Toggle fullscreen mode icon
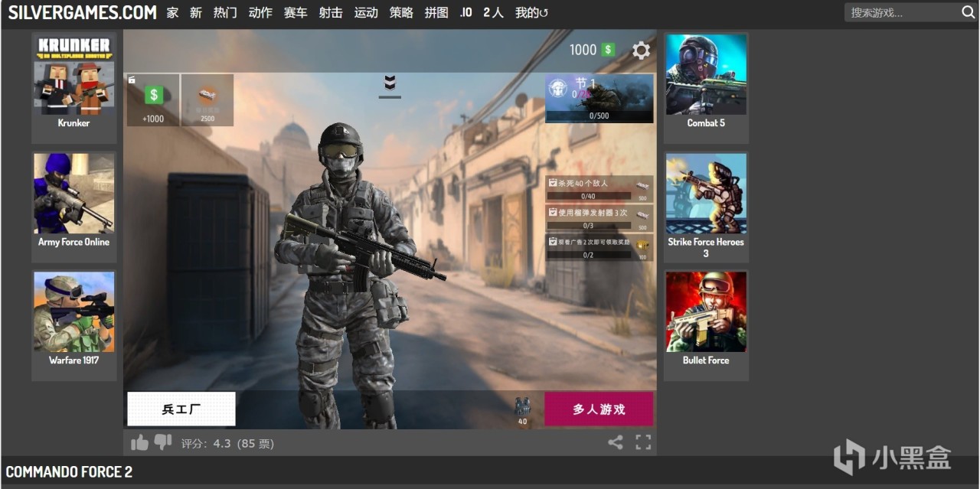Image resolution: width=980 pixels, height=489 pixels. click(x=643, y=442)
